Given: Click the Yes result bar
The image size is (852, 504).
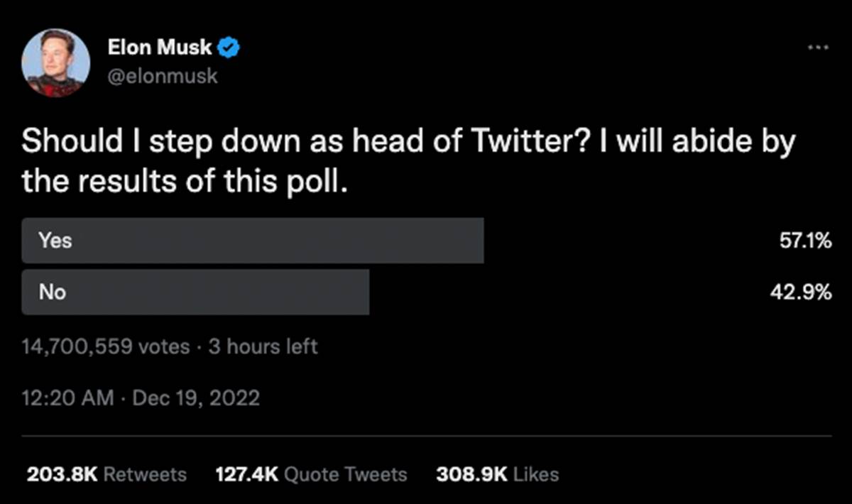Looking at the screenshot, I should point(252,240).
